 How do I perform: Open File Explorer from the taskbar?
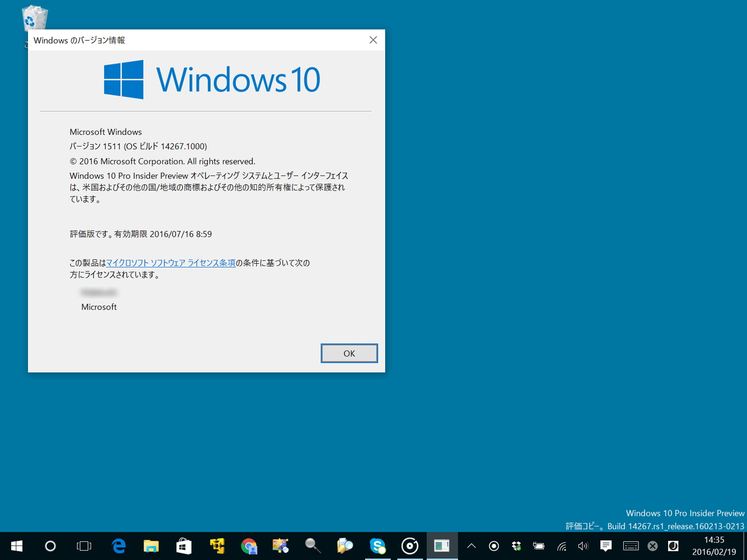click(151, 546)
